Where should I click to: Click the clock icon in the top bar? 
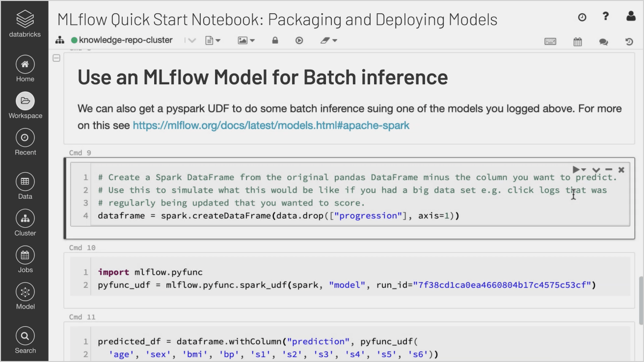[582, 17]
